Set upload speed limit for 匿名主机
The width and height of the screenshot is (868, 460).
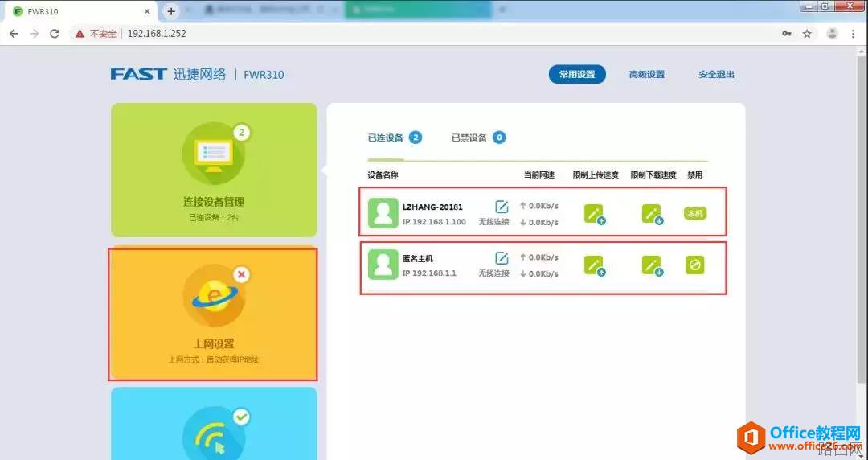[593, 265]
